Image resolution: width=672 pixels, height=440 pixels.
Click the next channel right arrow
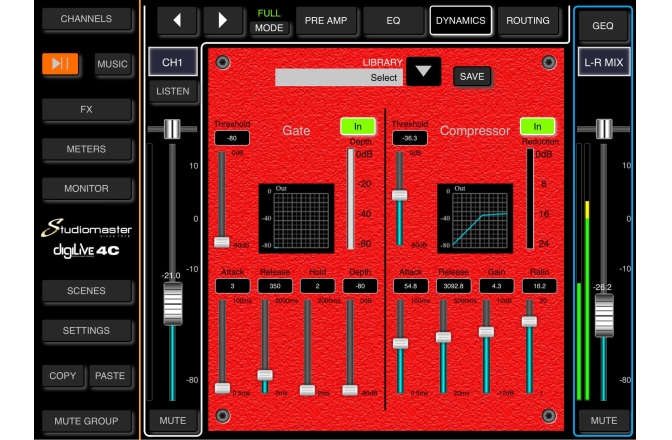coord(222,20)
